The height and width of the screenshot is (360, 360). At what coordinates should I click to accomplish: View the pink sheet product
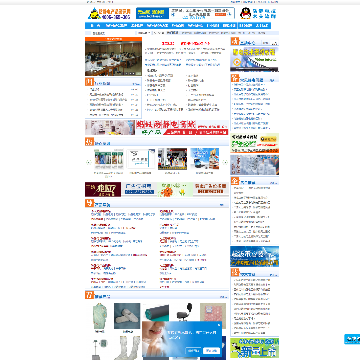tap(213, 315)
